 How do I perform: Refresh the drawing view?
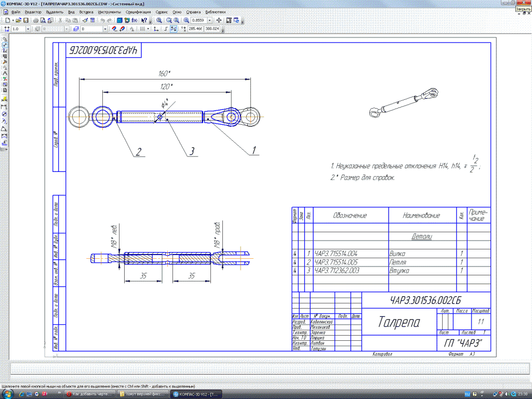(x=236, y=20)
